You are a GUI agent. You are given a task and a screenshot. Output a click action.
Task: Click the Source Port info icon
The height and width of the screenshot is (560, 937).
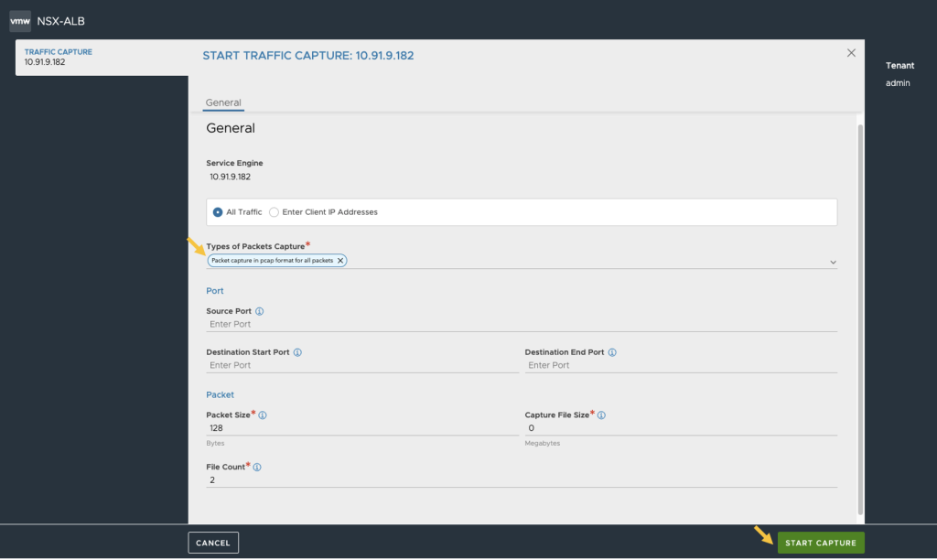click(260, 311)
